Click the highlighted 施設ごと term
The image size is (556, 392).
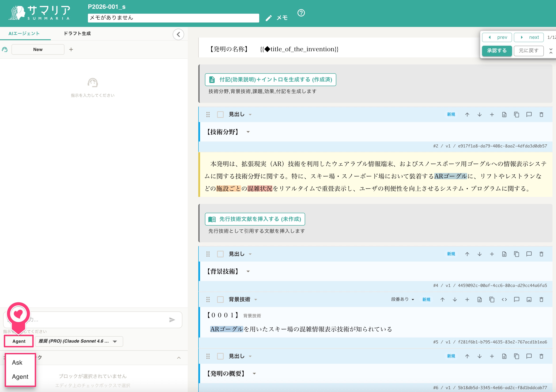(229, 189)
